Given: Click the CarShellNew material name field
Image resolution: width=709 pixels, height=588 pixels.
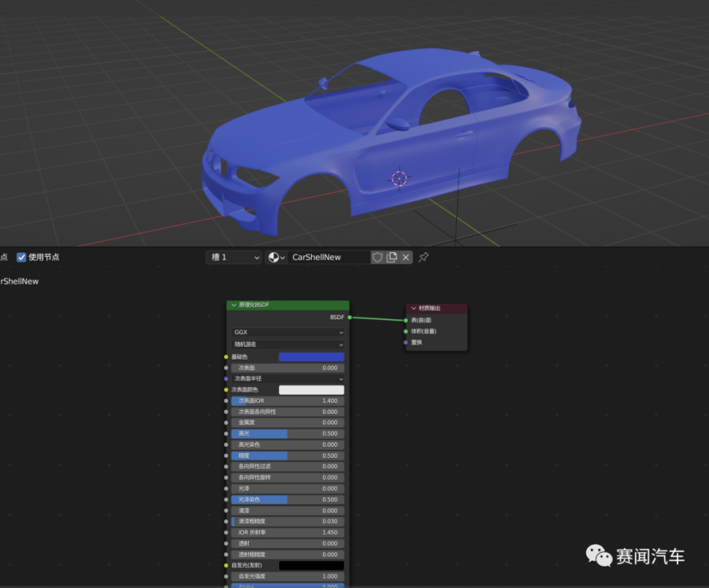Looking at the screenshot, I should pyautogui.click(x=327, y=258).
